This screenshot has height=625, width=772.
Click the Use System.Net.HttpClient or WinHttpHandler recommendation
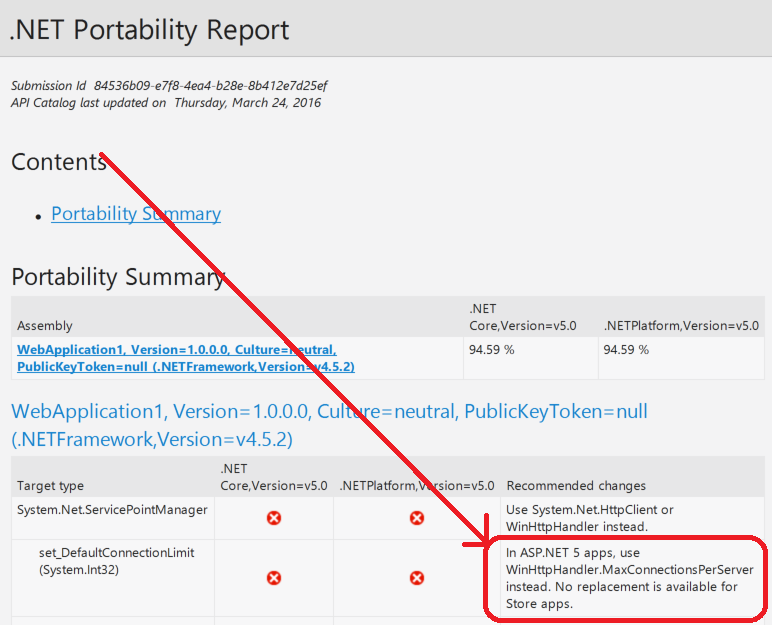pyautogui.click(x=590, y=518)
